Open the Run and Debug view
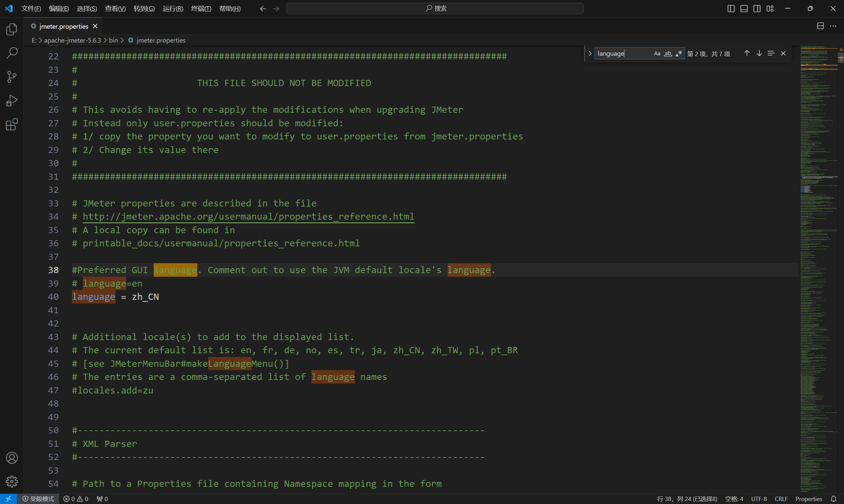 (12, 101)
